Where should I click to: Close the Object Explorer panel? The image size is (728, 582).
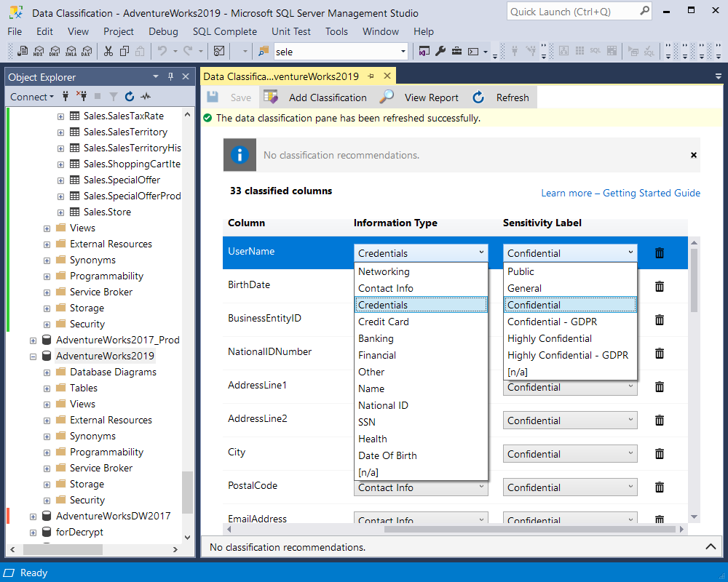click(186, 76)
